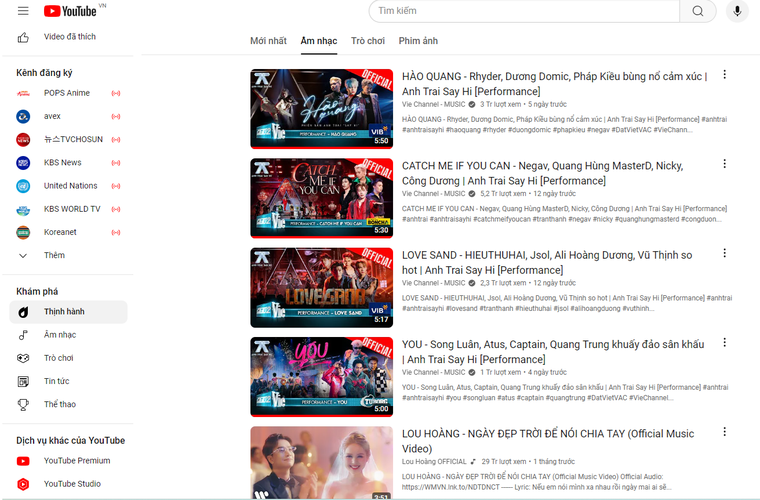Screen dimensions: 760x500
Task: Click the thumbs-up Video đã thích icon
Action: [x=23, y=37]
